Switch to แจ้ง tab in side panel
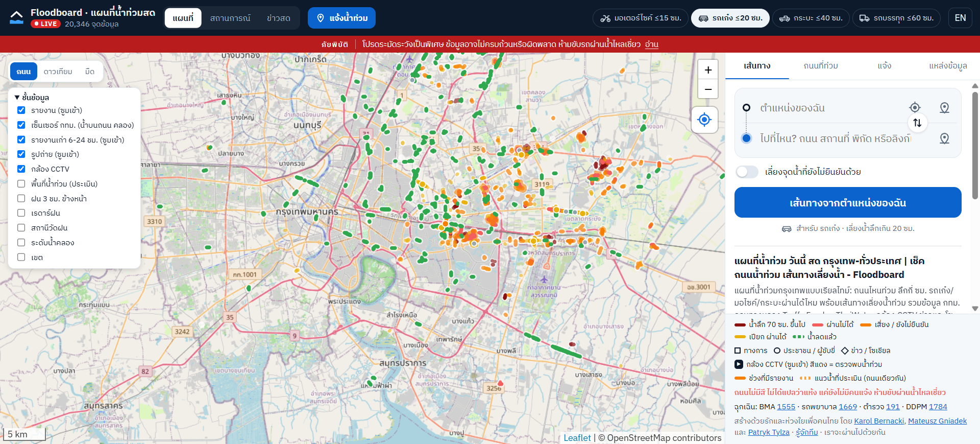Screen dimensions: 980x444 click(x=885, y=66)
